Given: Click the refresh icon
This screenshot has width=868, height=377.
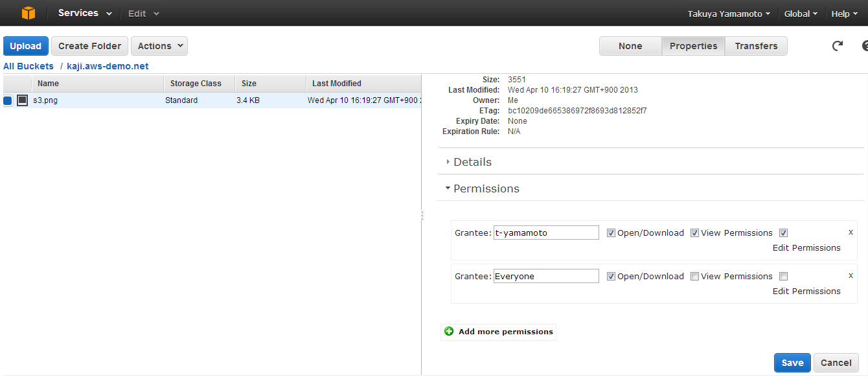Looking at the screenshot, I should point(838,45).
